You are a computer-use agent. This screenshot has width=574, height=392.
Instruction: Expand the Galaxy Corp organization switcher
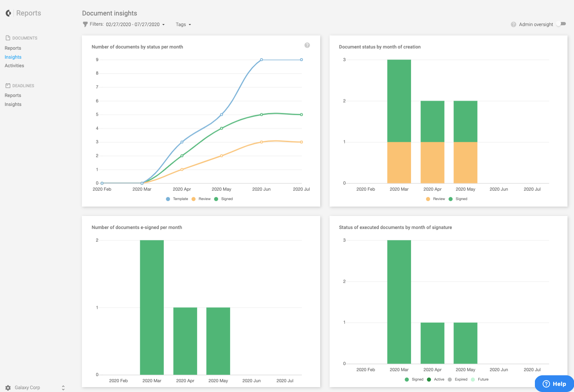pyautogui.click(x=63, y=388)
